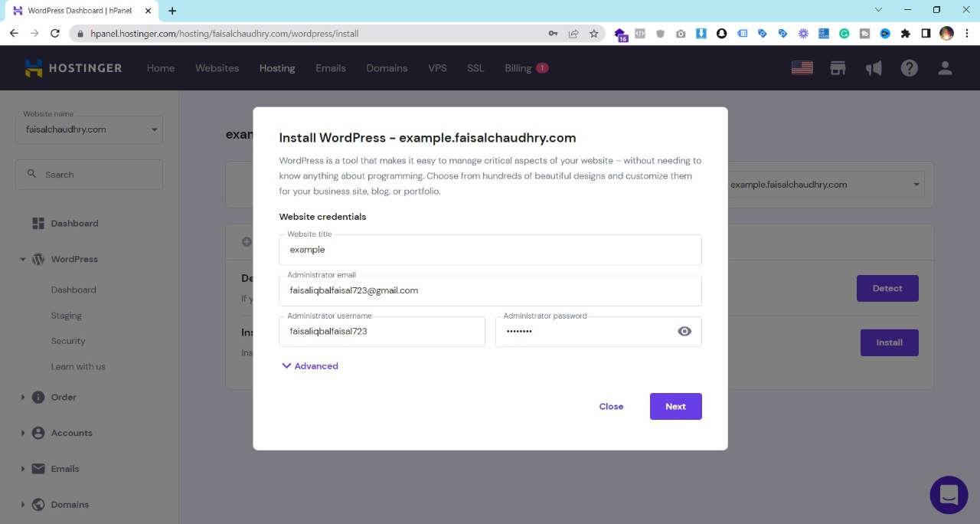Open the language selector US flag icon
980x524 pixels.
(802, 68)
